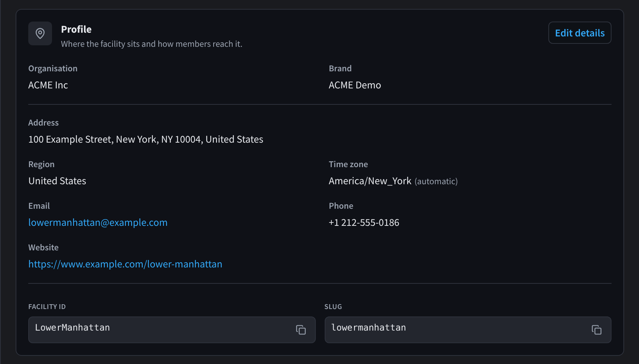This screenshot has height=364, width=639.
Task: Click the Email field label
Action: pyautogui.click(x=39, y=206)
